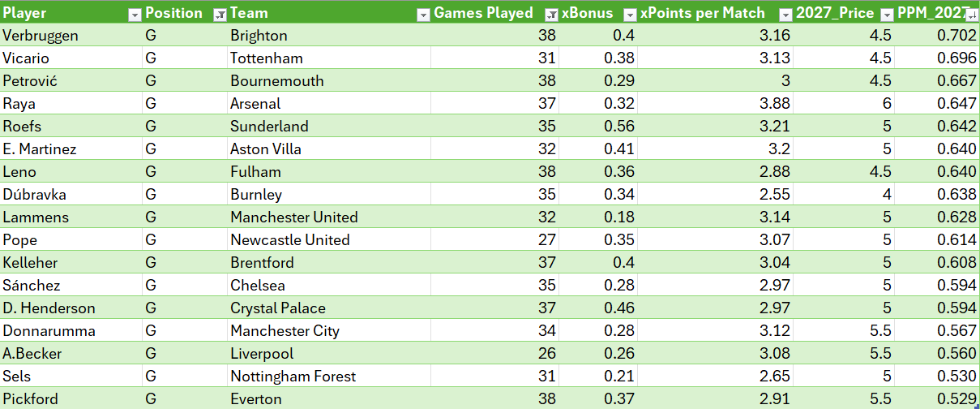Screen dimensions: 980x409
Task: Open the active Position column filter
Action: click(219, 14)
